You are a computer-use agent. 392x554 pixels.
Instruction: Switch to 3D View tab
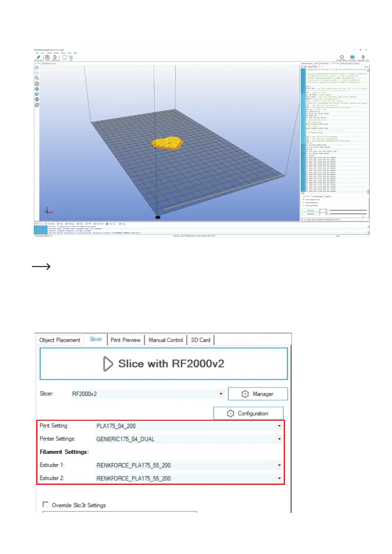point(38,63)
